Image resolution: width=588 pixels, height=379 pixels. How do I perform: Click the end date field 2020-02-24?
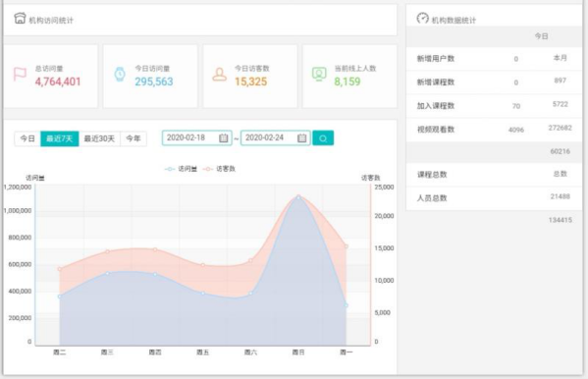275,137
